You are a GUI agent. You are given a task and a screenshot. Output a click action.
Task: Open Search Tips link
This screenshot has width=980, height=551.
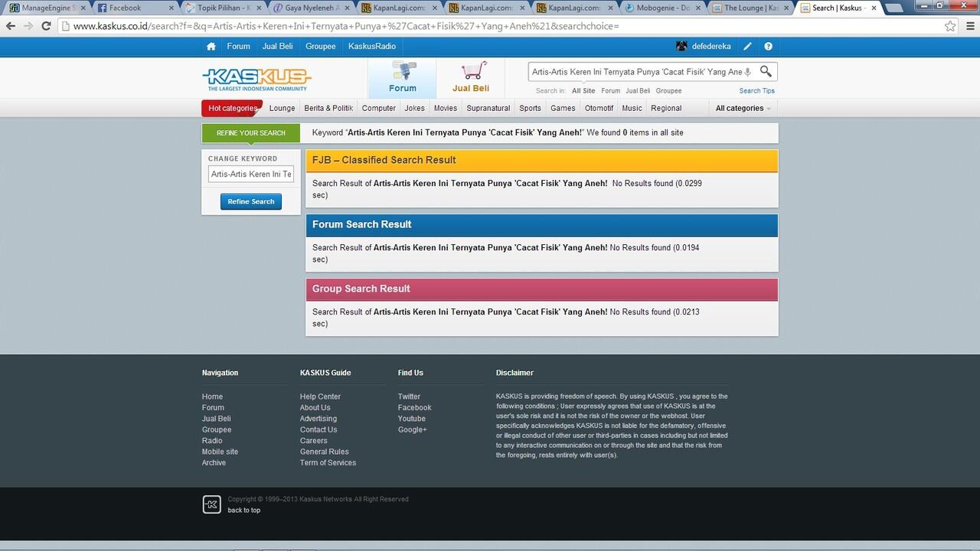pos(756,90)
